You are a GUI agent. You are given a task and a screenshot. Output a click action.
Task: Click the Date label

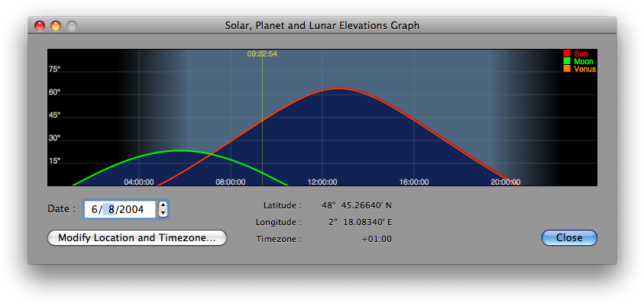tap(62, 209)
